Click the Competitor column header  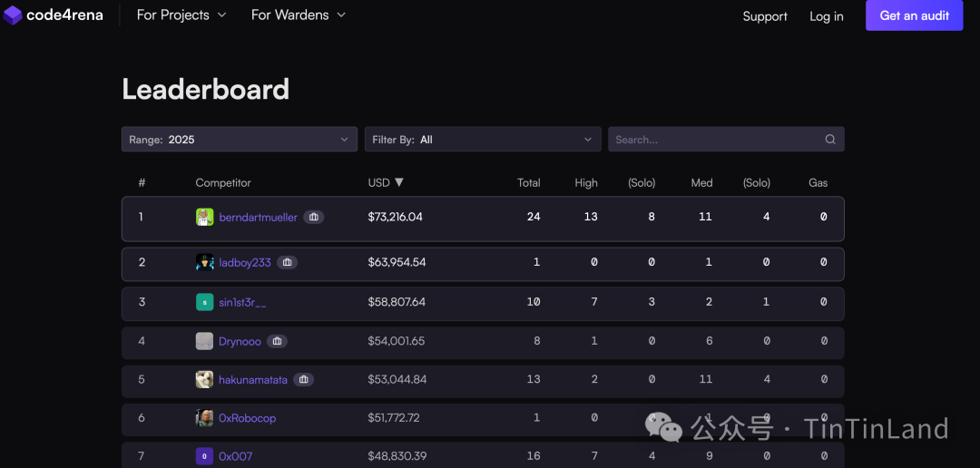223,182
